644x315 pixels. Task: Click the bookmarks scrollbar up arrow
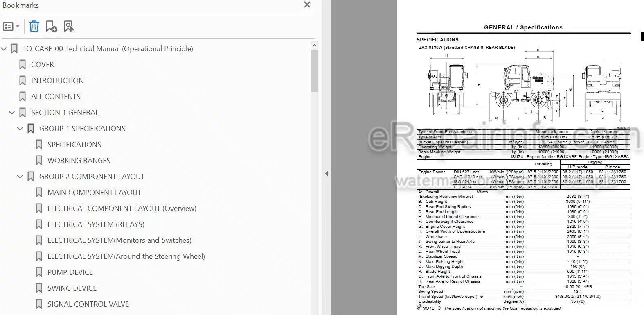[x=314, y=45]
